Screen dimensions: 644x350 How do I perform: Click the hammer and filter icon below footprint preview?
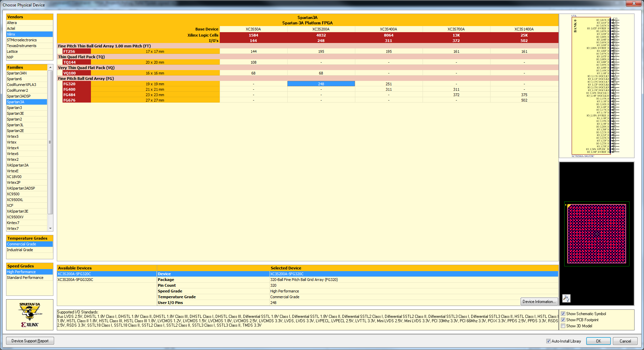point(566,298)
